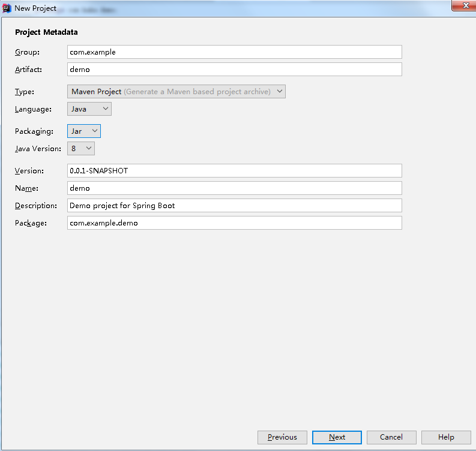
Task: Click the Package field with com.example.demo
Action: pos(234,223)
